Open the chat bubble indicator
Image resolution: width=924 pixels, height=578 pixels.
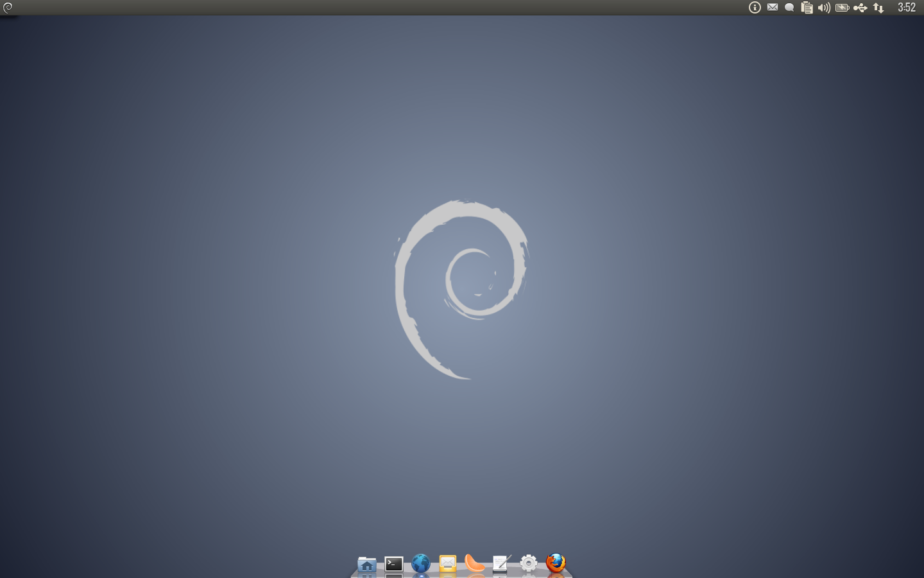pos(790,8)
